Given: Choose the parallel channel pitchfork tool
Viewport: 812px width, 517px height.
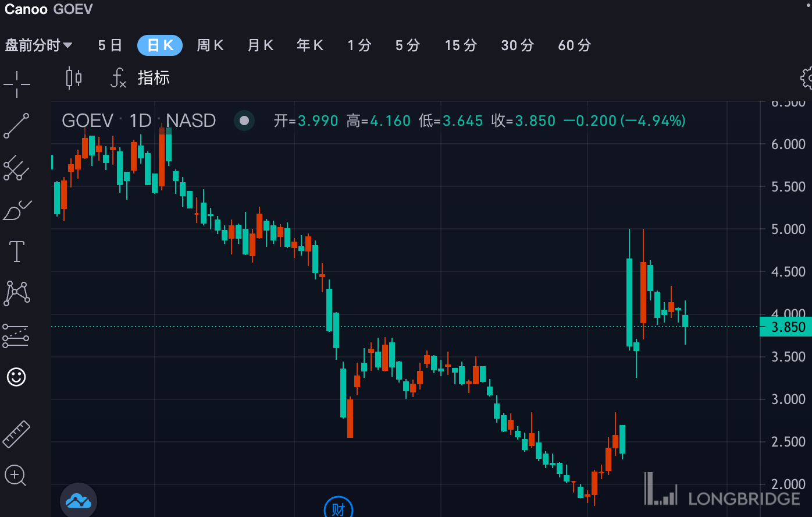Looking at the screenshot, I should coord(16,168).
